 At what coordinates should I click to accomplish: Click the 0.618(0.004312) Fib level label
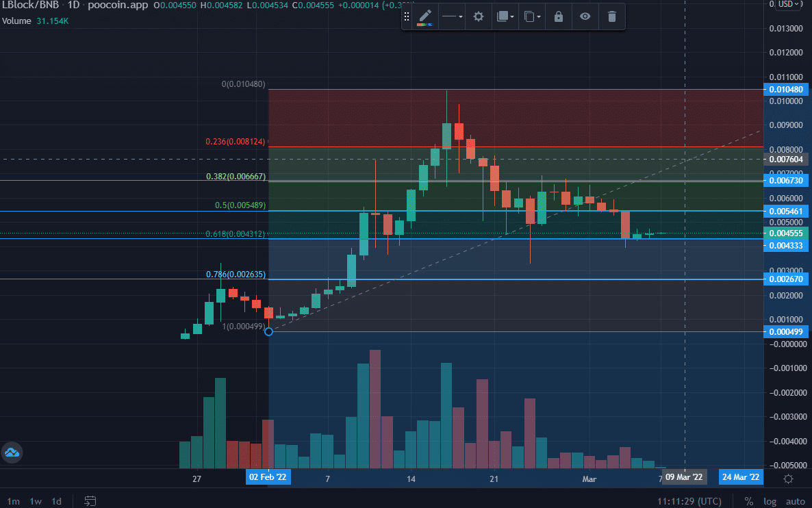(x=236, y=234)
